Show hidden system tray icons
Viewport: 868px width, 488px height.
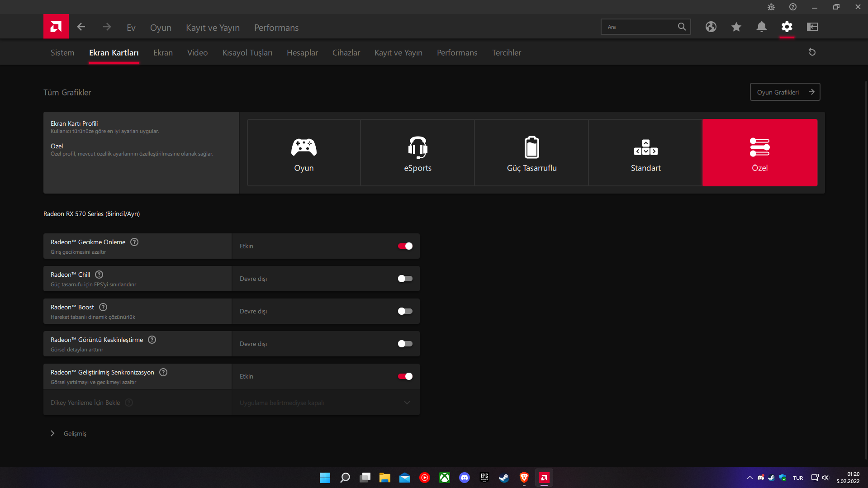coord(750,478)
